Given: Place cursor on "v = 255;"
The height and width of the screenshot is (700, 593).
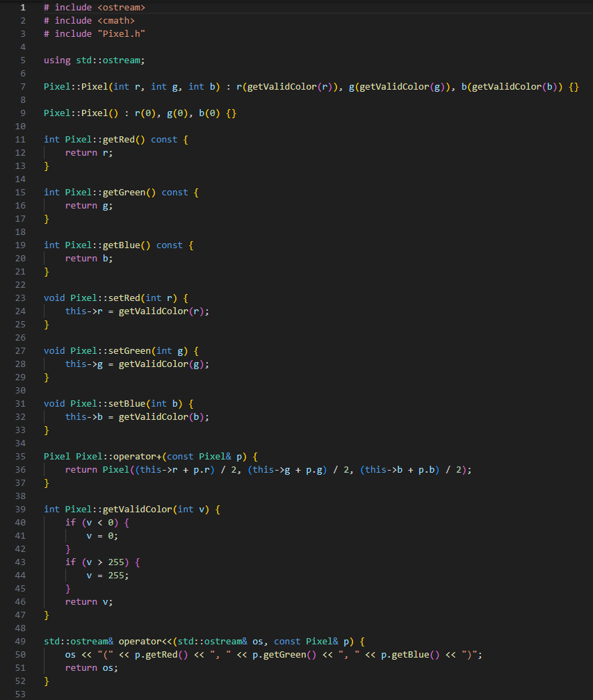Looking at the screenshot, I should [x=108, y=576].
